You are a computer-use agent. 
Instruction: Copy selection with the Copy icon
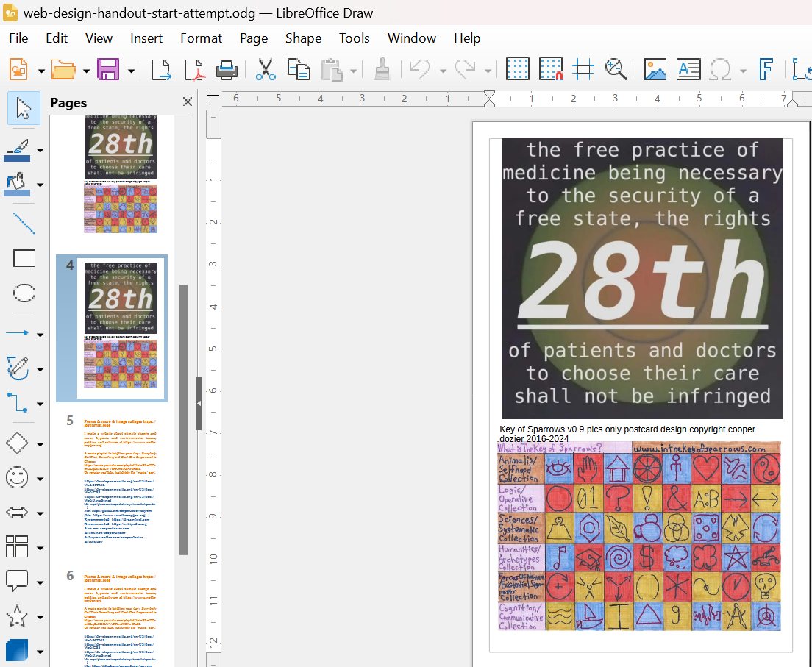point(299,69)
